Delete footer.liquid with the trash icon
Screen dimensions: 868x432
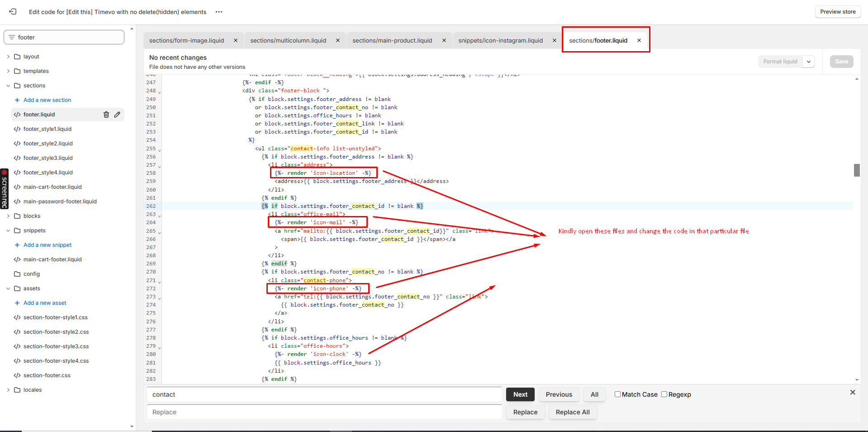[x=106, y=115]
